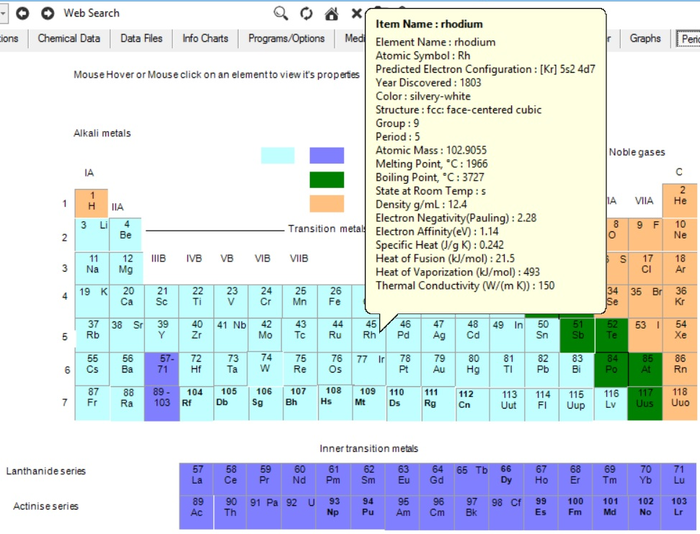Screen dimensions: 700x534
Task: Click the purple legend color swatch
Action: point(326,155)
